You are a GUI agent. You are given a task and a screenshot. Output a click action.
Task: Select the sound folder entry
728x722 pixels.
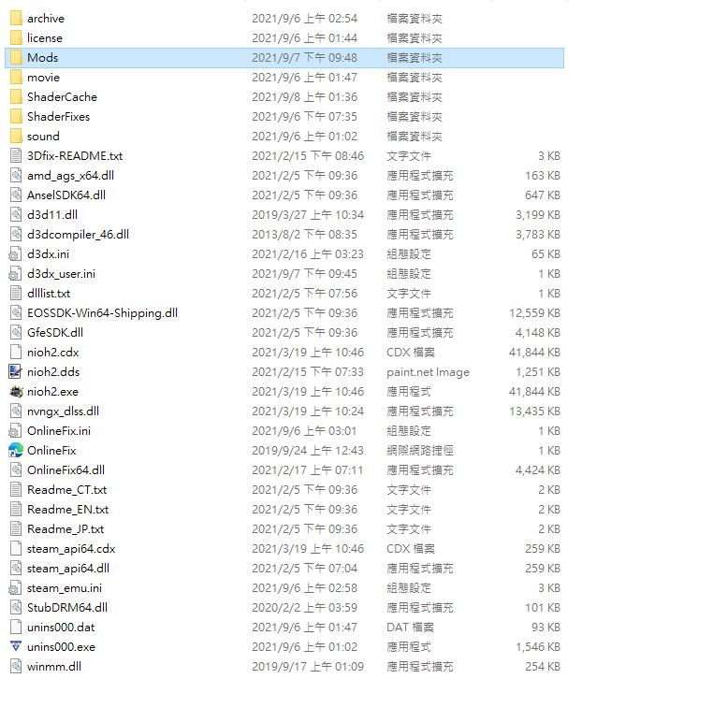(43, 136)
